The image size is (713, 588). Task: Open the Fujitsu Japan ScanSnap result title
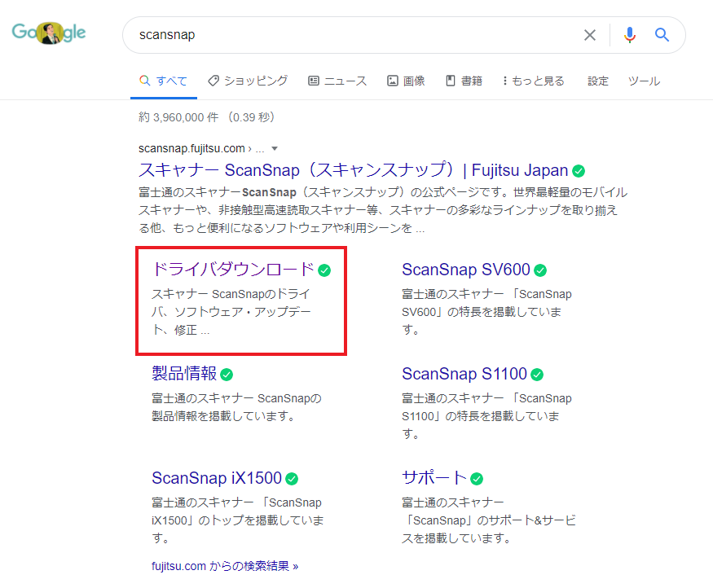[354, 170]
